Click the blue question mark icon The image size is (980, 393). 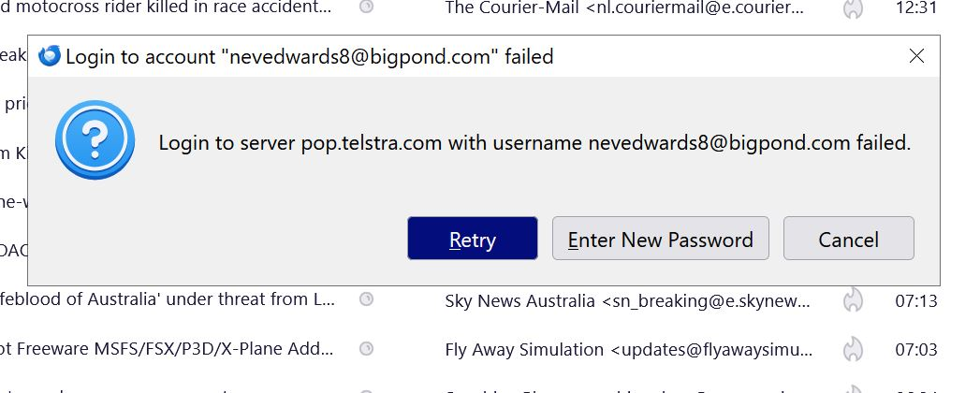(95, 140)
